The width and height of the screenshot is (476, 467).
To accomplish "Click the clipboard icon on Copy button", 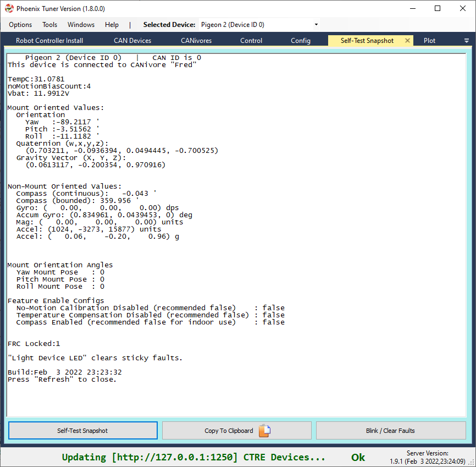I will 264,431.
